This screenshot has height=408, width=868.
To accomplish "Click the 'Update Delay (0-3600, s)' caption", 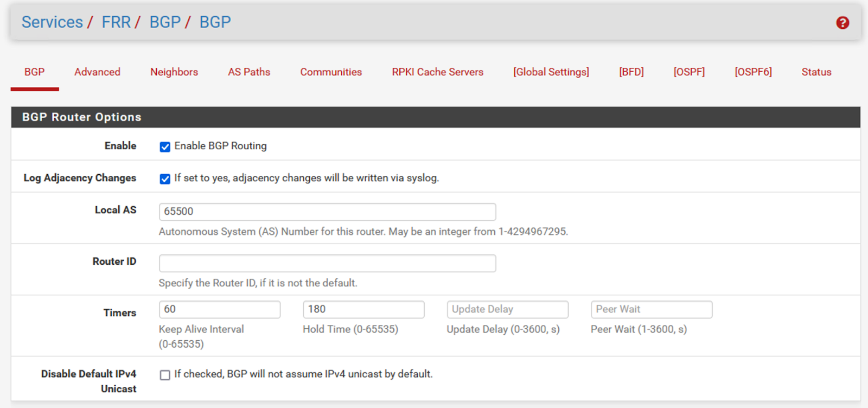I will (503, 329).
